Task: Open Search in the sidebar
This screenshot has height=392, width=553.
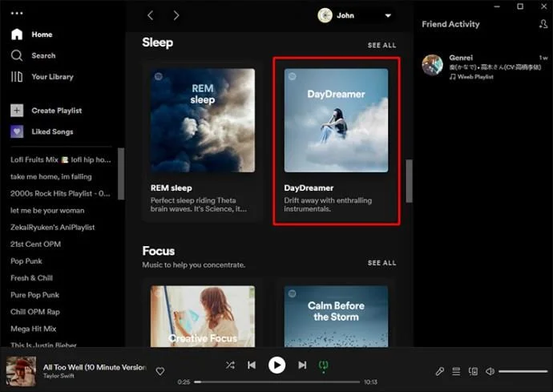Action: point(43,55)
